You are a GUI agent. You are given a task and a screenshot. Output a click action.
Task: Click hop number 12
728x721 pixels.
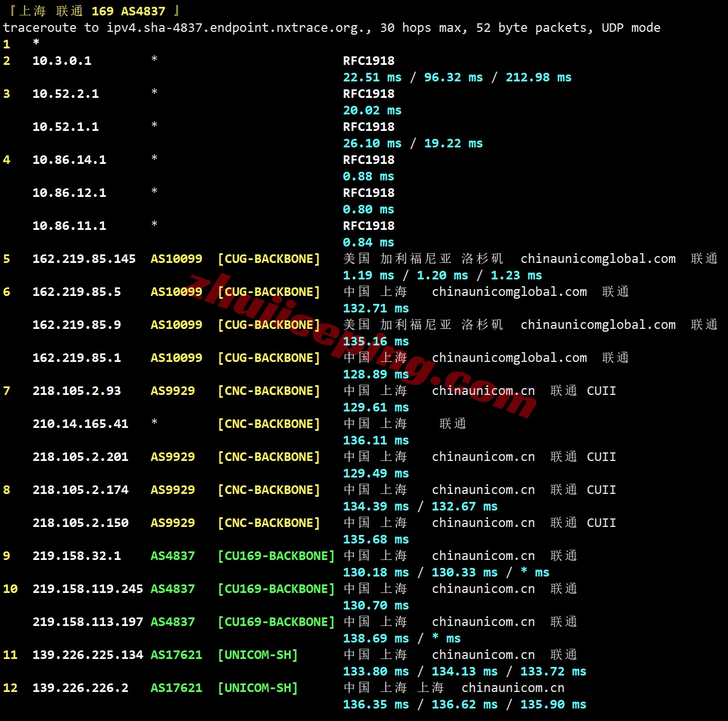10,688
